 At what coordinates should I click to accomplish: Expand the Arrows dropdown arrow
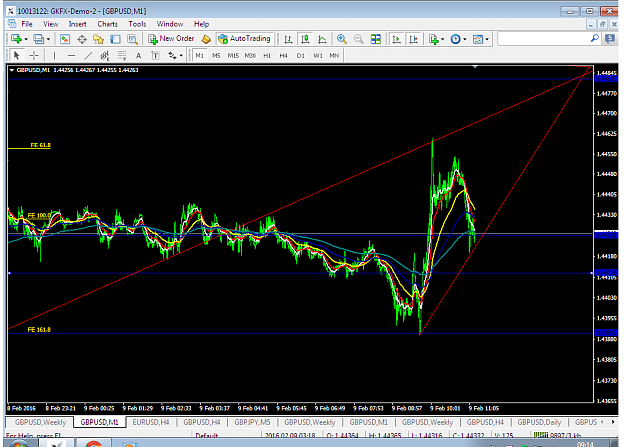[181, 55]
